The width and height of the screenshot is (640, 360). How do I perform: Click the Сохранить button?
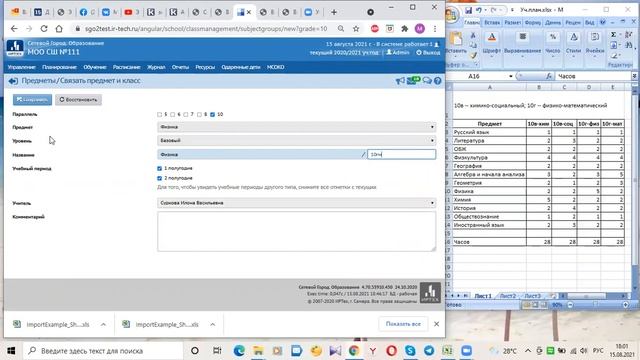click(32, 100)
